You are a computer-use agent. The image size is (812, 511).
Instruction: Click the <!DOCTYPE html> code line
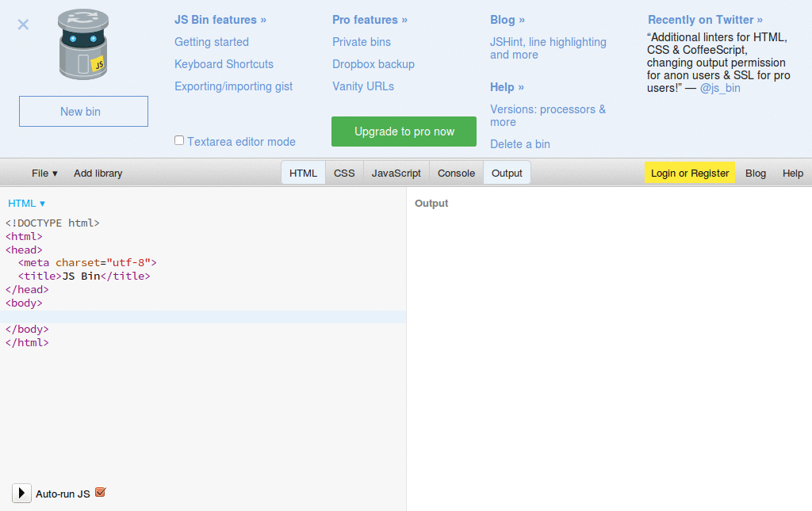(x=52, y=223)
